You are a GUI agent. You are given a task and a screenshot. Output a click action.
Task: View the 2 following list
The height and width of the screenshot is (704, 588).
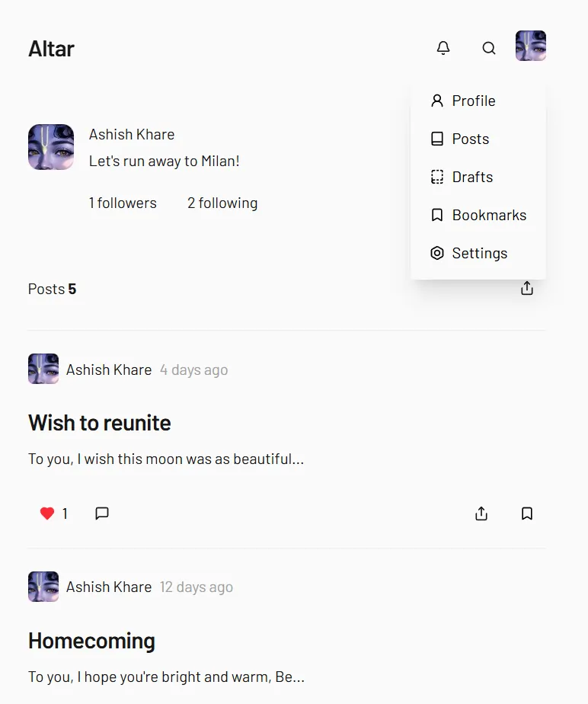point(222,203)
